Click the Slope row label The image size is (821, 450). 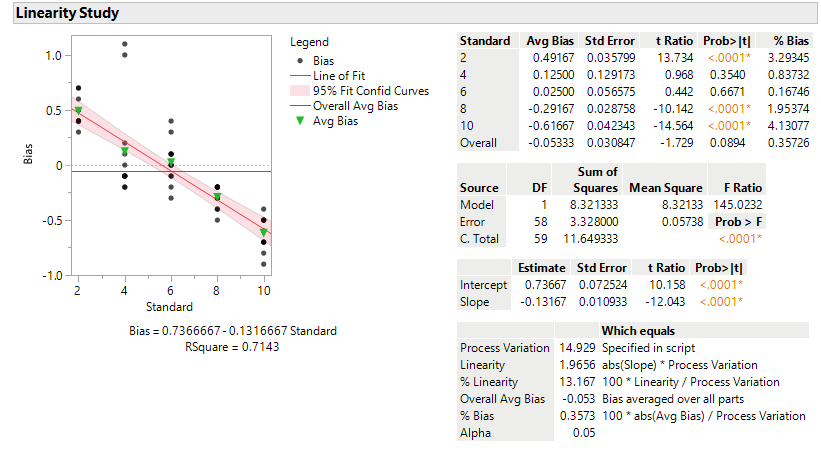[474, 302]
